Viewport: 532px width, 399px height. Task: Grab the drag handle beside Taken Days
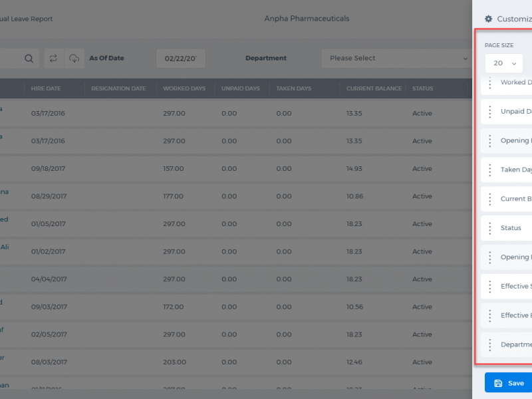pyautogui.click(x=490, y=170)
